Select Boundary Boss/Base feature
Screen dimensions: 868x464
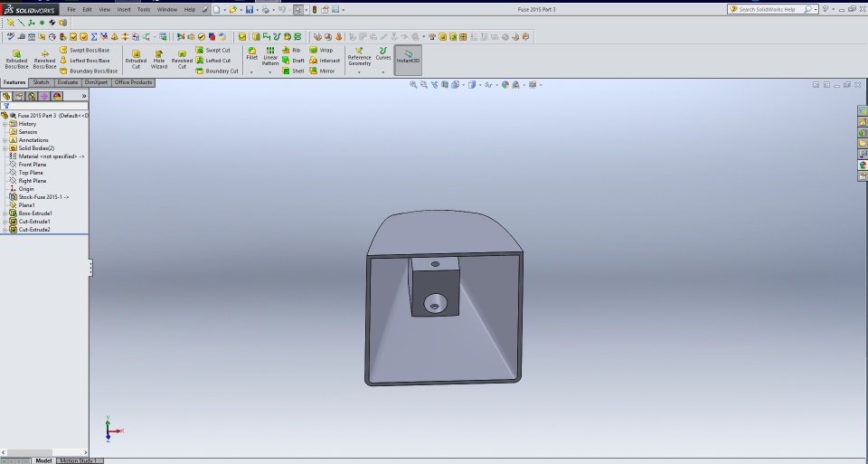[88, 71]
